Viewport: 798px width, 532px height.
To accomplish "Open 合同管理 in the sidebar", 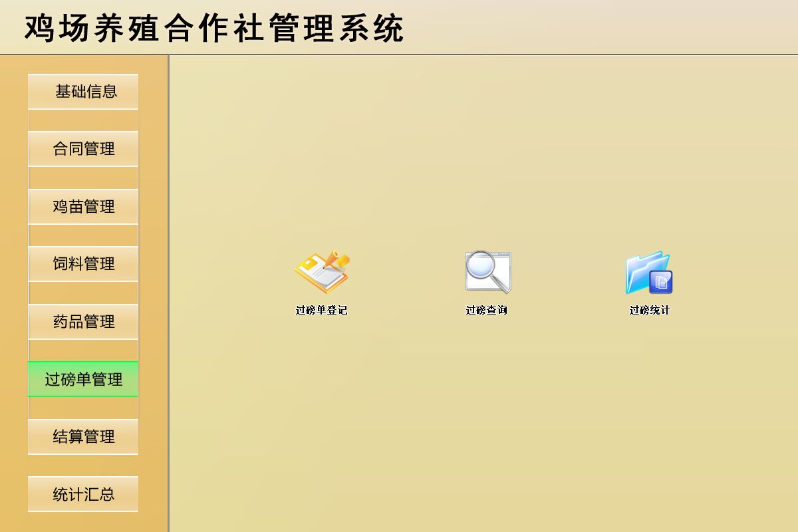I will tap(83, 149).
